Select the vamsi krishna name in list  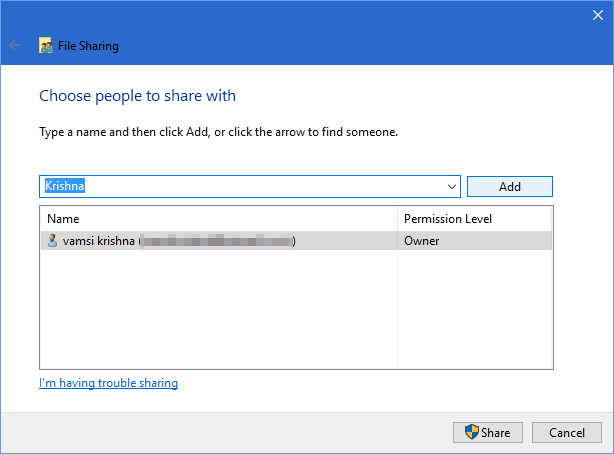coord(99,241)
